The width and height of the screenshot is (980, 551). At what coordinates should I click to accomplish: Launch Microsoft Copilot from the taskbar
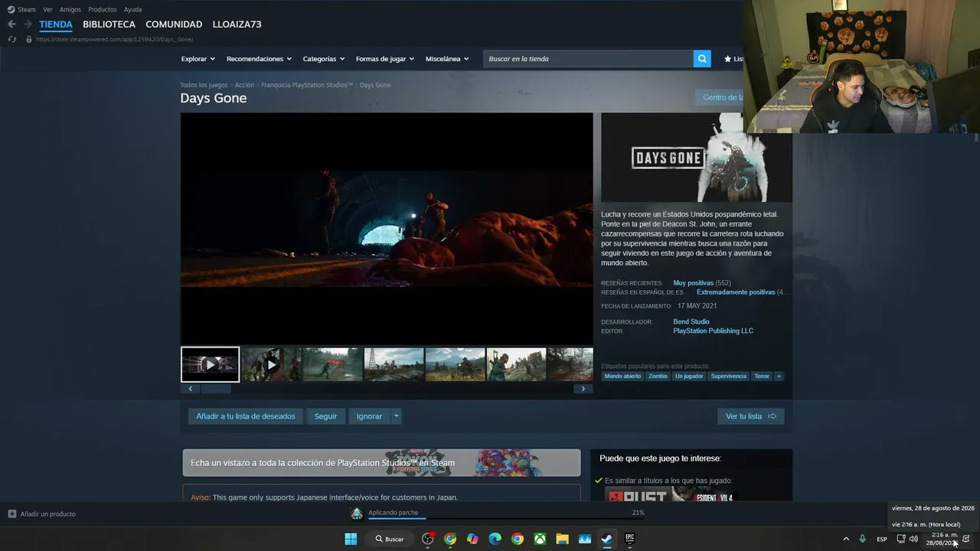[x=472, y=539]
